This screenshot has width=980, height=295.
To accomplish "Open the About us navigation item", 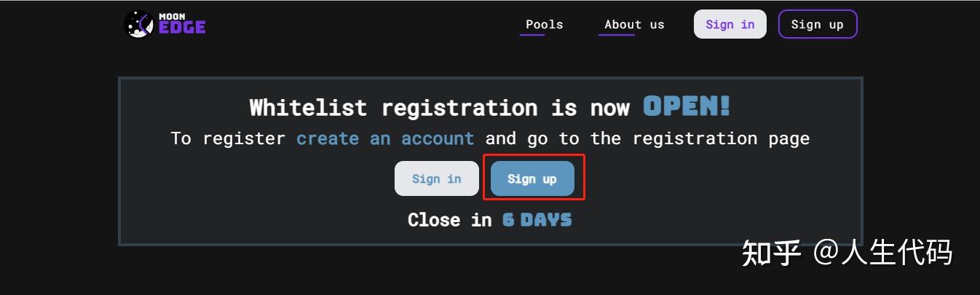I will tap(634, 24).
